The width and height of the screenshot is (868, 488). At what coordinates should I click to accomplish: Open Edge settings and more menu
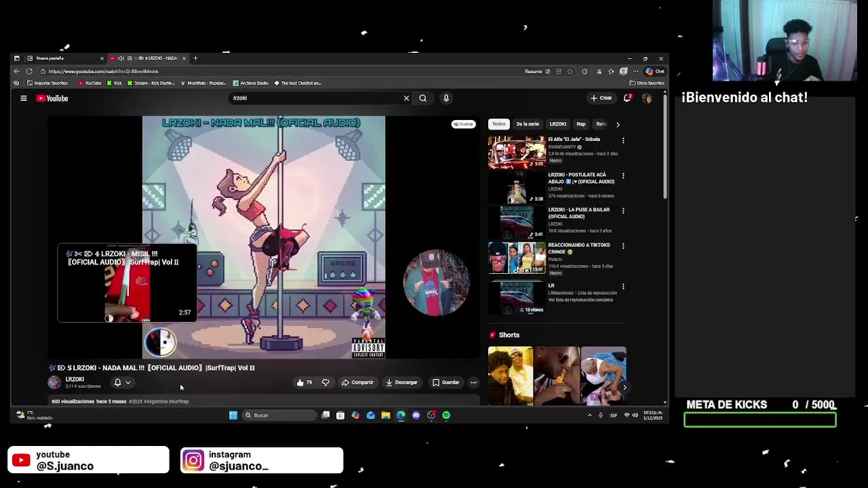point(635,71)
